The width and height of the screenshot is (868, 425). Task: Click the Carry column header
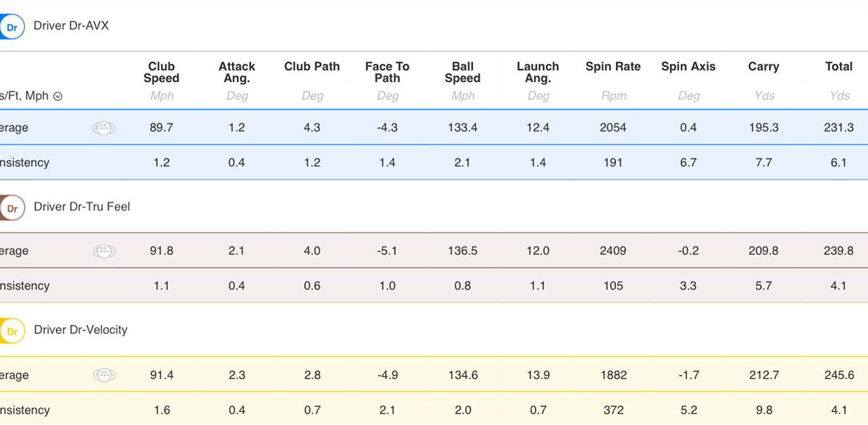(764, 66)
